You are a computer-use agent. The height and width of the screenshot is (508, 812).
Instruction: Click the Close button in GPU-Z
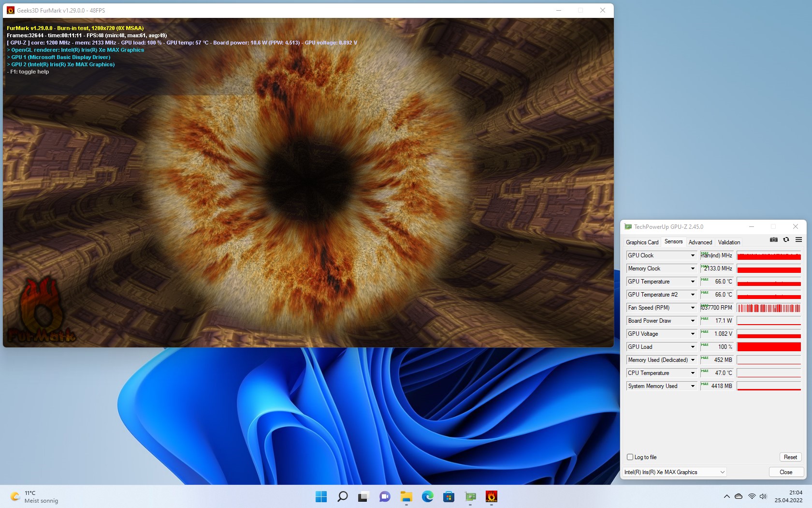point(786,472)
